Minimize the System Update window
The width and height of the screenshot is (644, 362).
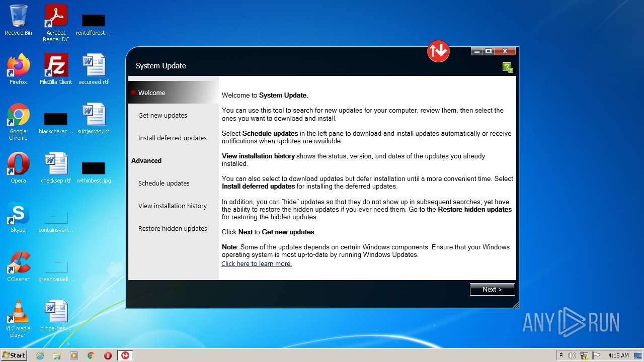(x=477, y=51)
